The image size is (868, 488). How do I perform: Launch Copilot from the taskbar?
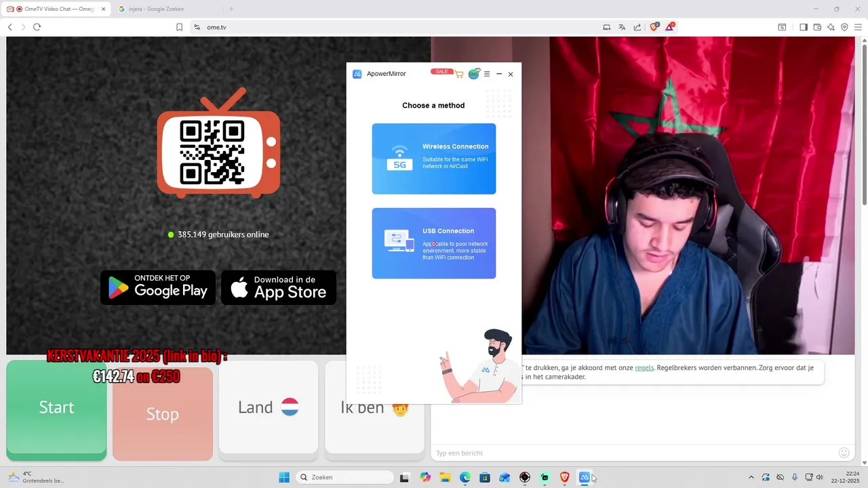[425, 477]
